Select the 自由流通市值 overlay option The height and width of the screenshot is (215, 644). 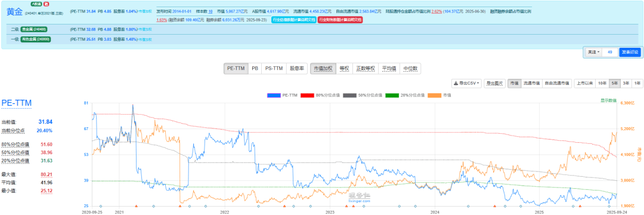pyautogui.click(x=556, y=83)
